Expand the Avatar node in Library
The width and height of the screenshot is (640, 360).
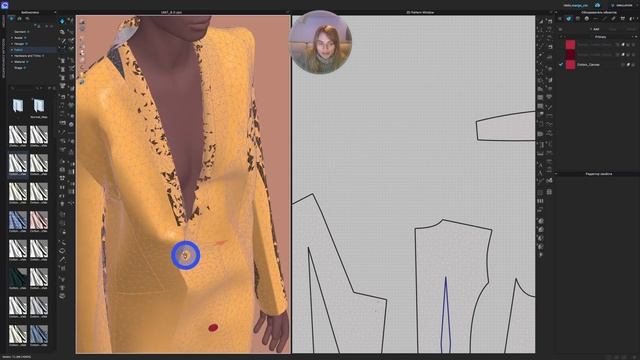(x=12, y=38)
